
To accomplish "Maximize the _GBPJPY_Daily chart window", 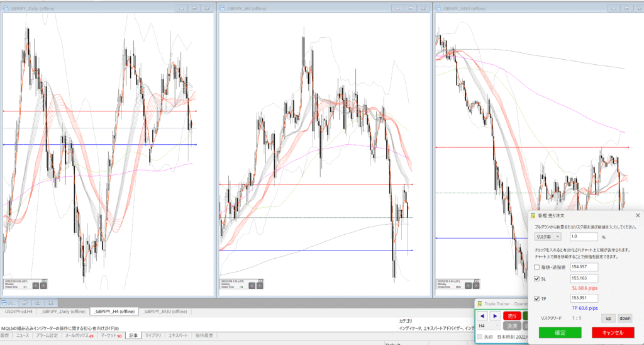I will click(x=194, y=8).
